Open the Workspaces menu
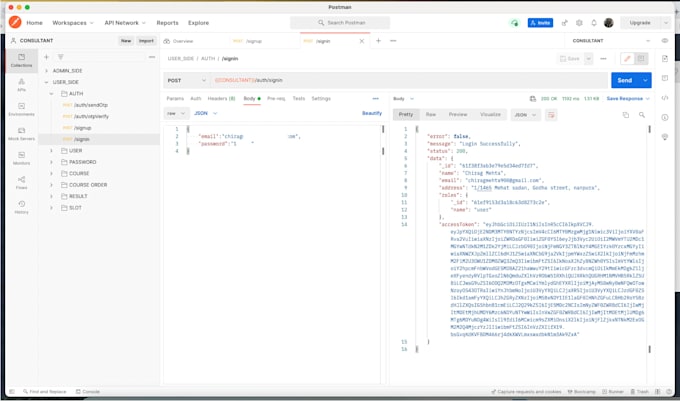 tap(72, 23)
